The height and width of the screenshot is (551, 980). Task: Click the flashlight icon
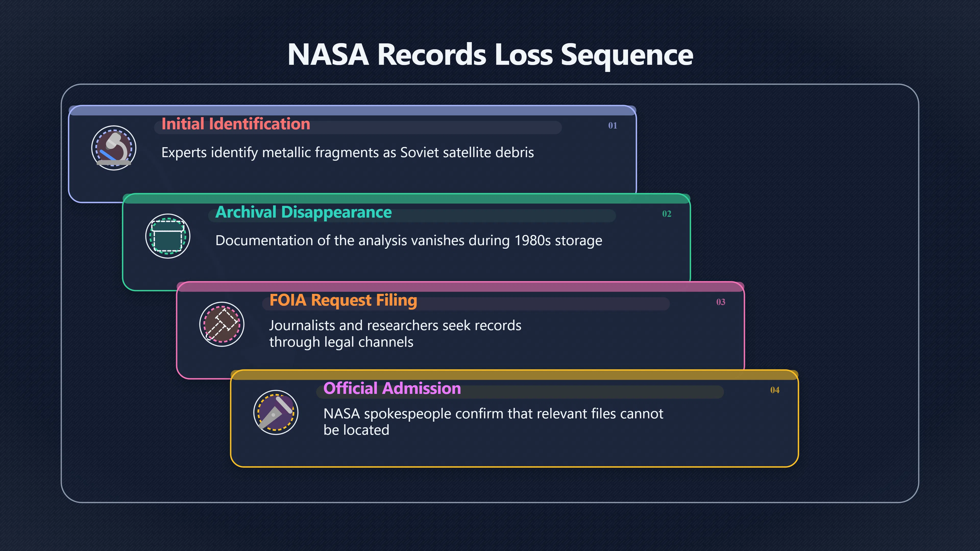276,412
